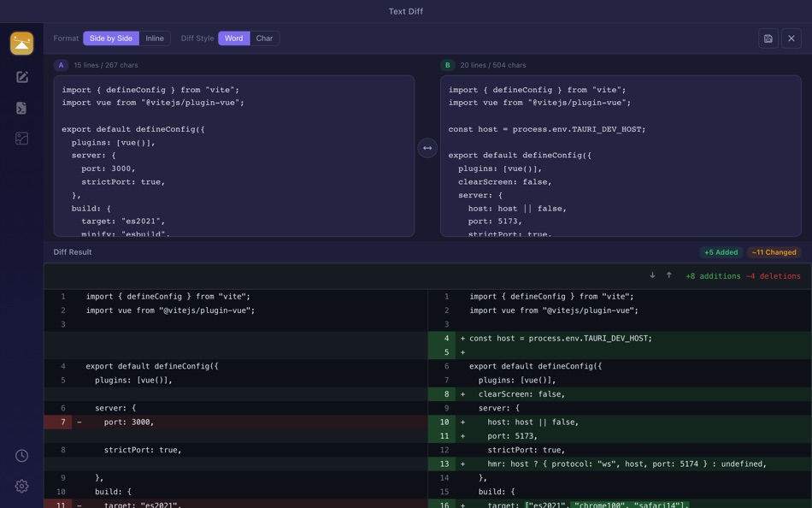Open the script file sidebar icon
The height and width of the screenshot is (508, 812).
pos(21,108)
